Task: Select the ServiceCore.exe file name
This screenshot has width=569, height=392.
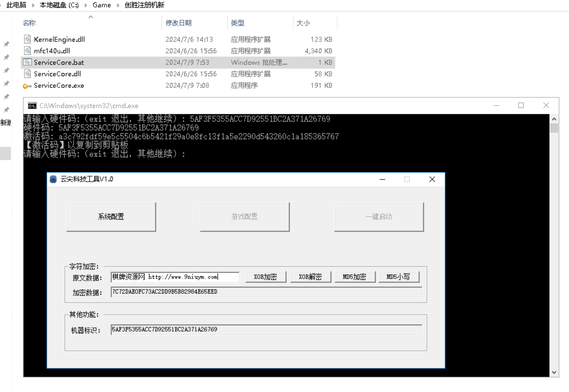Action: pyautogui.click(x=59, y=85)
